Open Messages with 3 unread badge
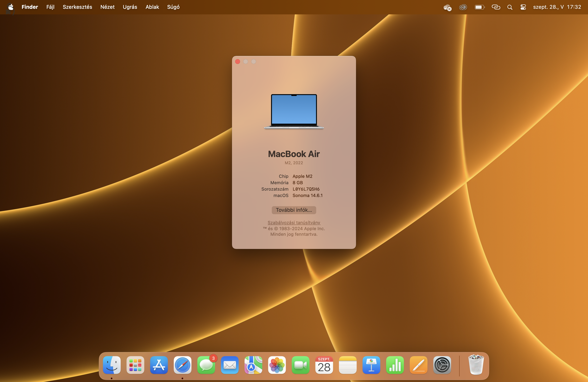This screenshot has width=588, height=382. pyautogui.click(x=206, y=365)
